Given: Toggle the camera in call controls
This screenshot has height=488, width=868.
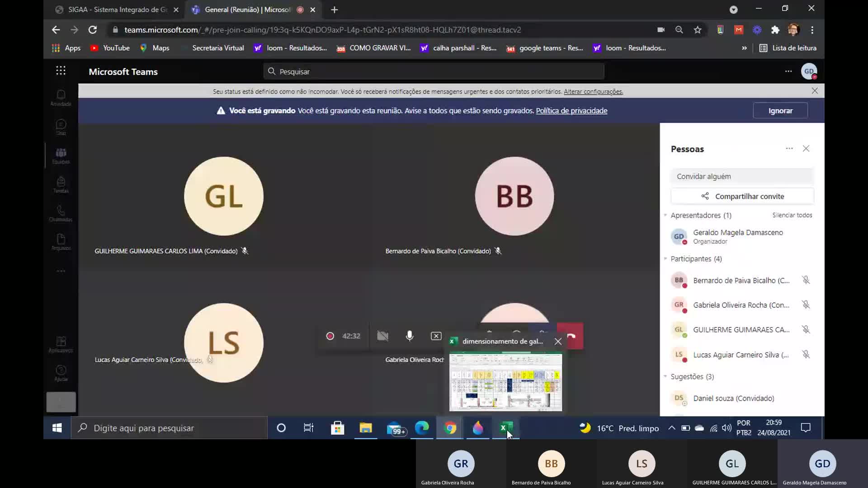Looking at the screenshot, I should (382, 336).
